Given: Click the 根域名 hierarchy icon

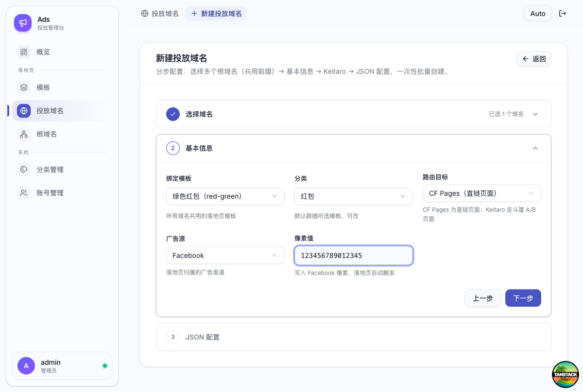Looking at the screenshot, I should pos(24,134).
